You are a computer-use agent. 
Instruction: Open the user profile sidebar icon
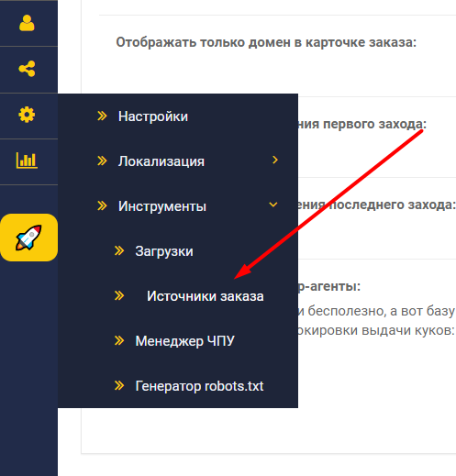click(27, 23)
